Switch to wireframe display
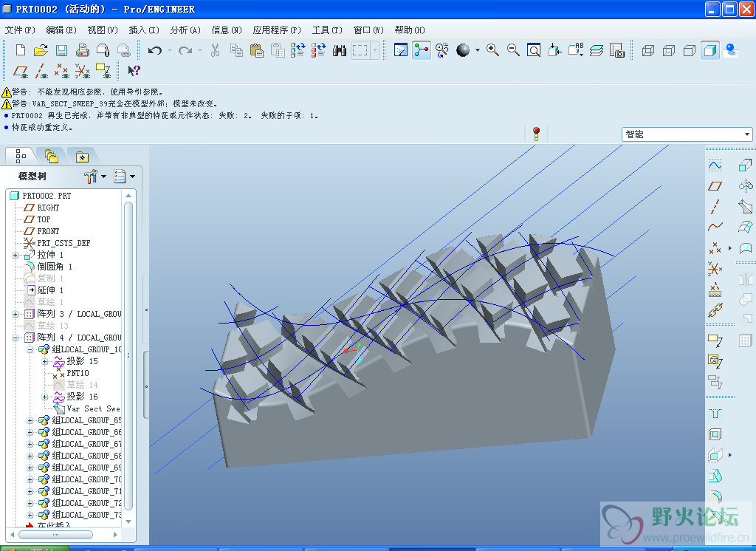The height and width of the screenshot is (551, 756). (x=648, y=50)
